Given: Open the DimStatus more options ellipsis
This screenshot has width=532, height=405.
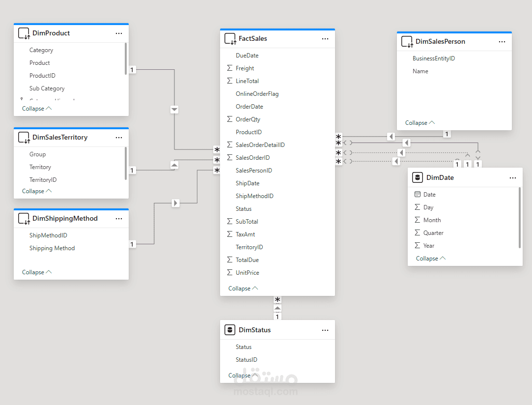Looking at the screenshot, I should 325,330.
